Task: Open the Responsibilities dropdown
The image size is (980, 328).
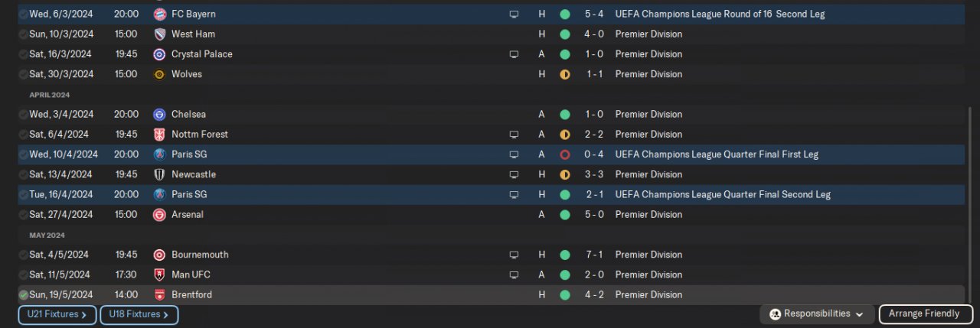Action: (x=817, y=314)
